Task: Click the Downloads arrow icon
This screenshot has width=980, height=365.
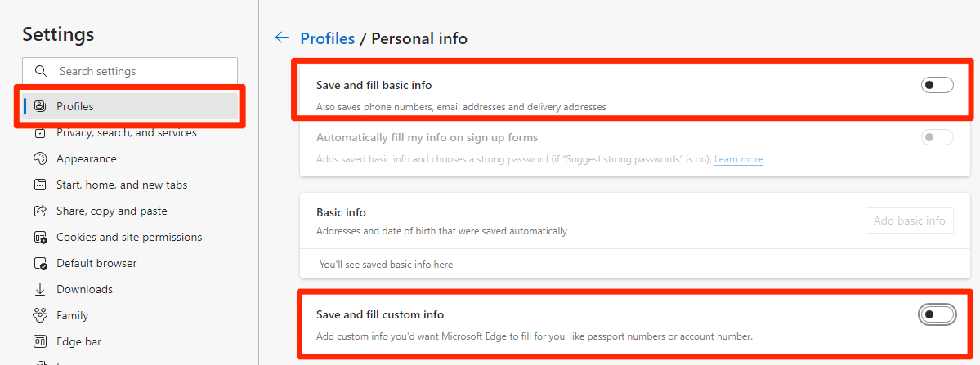Action: pos(40,290)
